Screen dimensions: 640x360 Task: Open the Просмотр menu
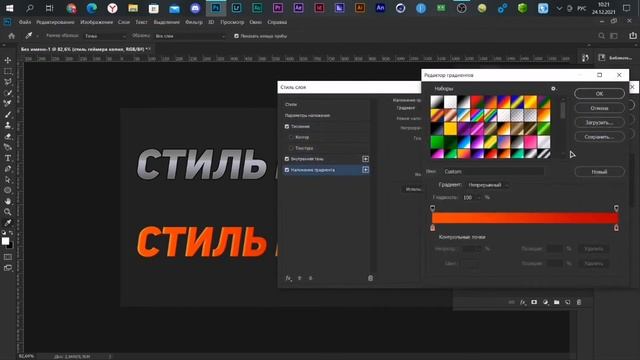tap(232, 22)
